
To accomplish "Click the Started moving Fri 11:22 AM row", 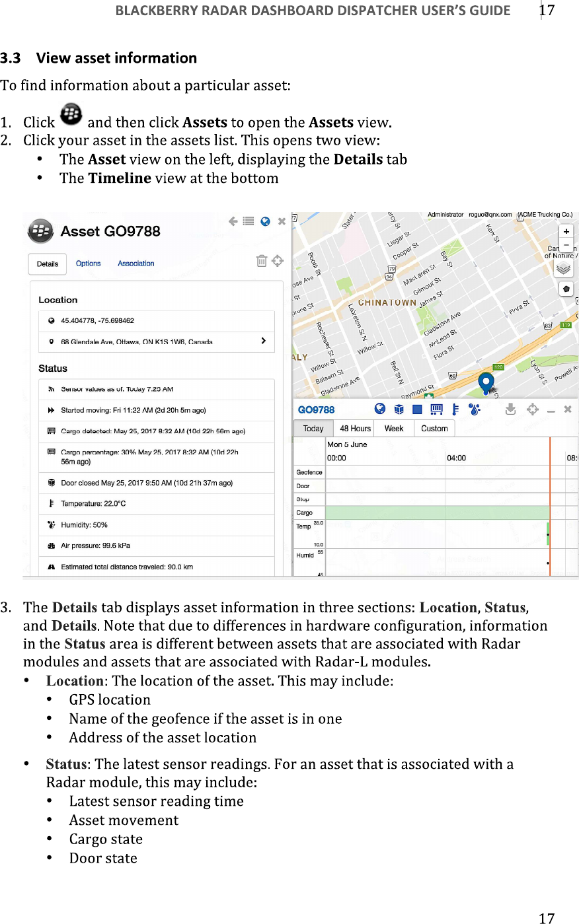I will (x=157, y=410).
